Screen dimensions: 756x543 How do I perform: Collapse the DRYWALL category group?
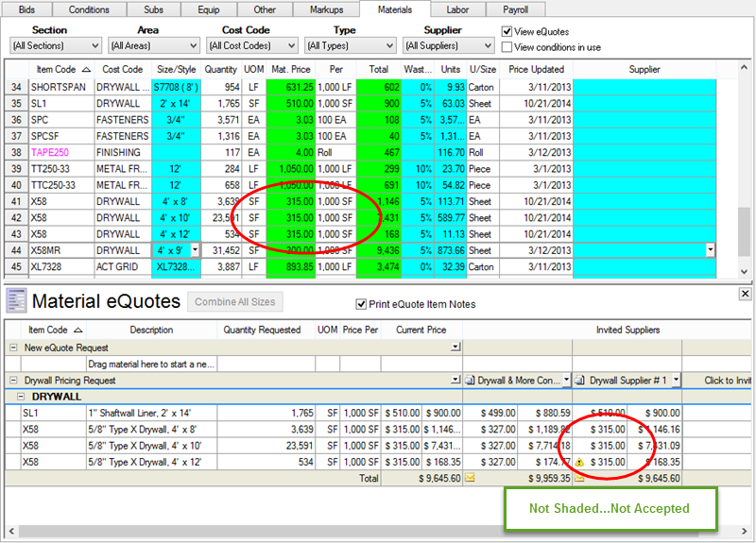pos(21,397)
